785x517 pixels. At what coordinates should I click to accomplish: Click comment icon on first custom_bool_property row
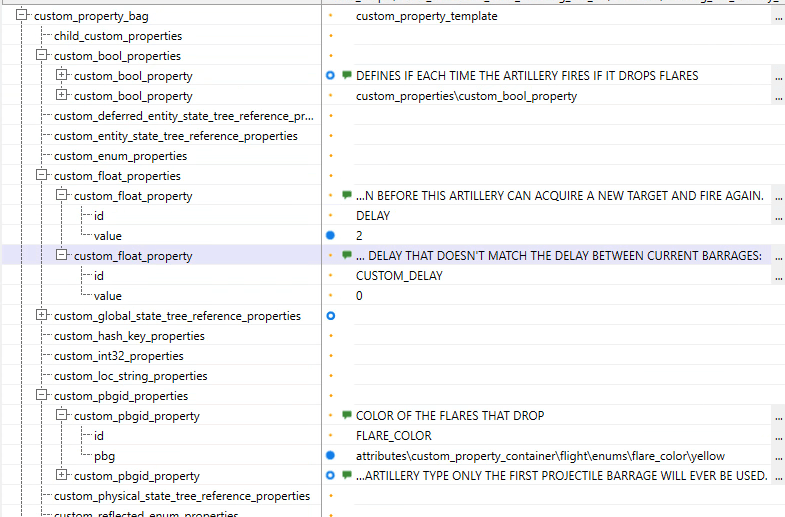point(347,76)
